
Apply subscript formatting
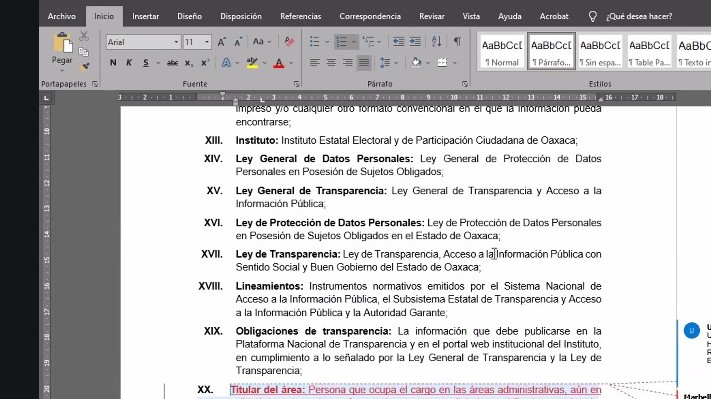click(x=189, y=63)
